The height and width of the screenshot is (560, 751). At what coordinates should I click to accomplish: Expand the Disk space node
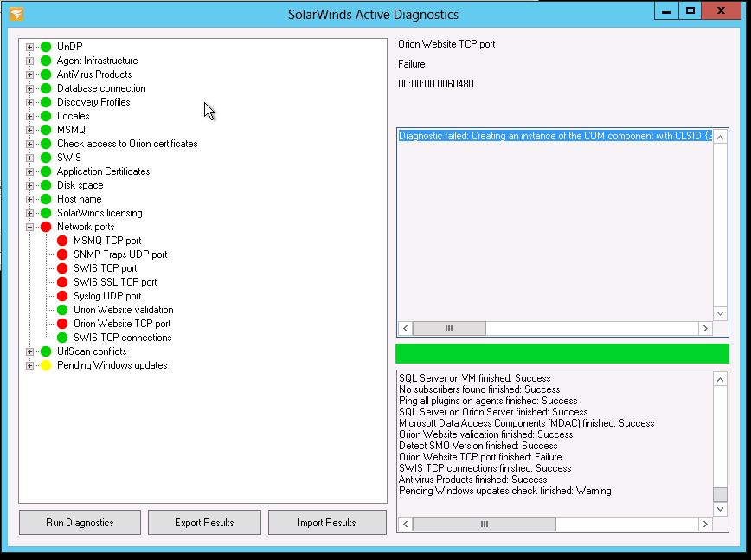(x=29, y=185)
